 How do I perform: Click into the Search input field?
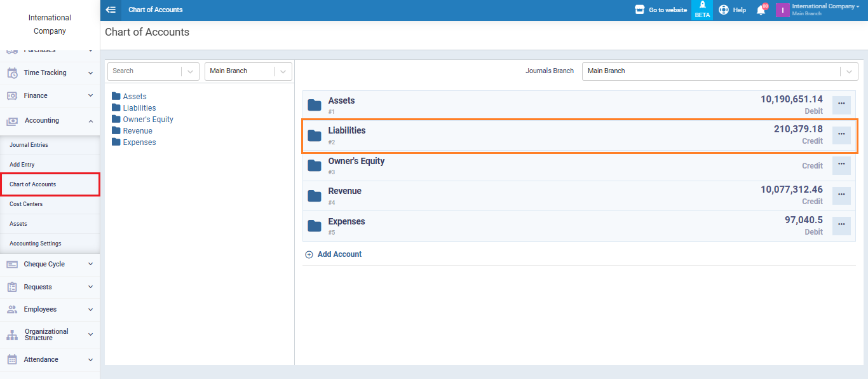pos(145,71)
